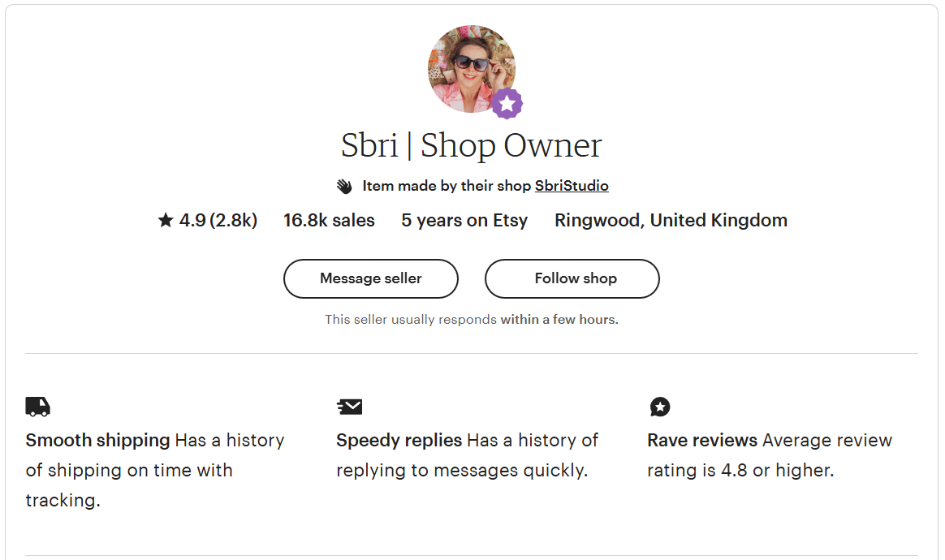Click the handmade item hand icon
The height and width of the screenshot is (560, 945).
tap(343, 185)
